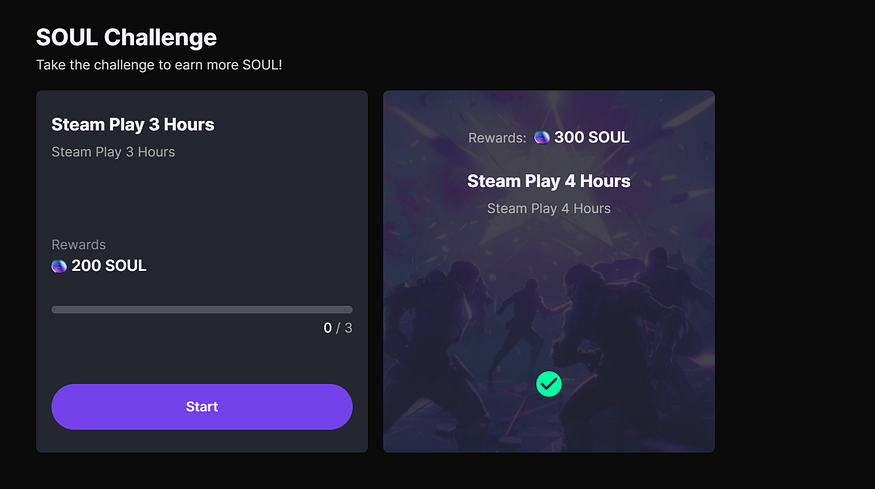Click the 200 SOUL reward amount
The height and width of the screenshot is (489, 875).
(109, 266)
